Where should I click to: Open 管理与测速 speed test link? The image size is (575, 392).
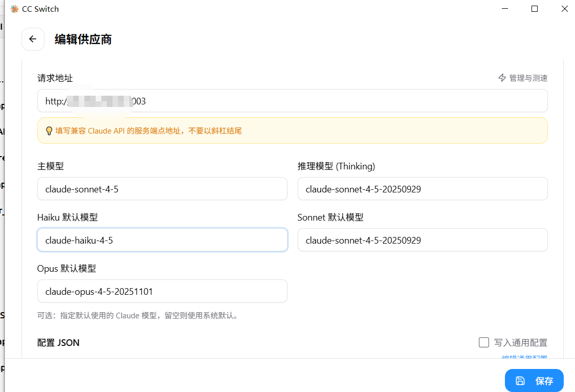coord(523,78)
